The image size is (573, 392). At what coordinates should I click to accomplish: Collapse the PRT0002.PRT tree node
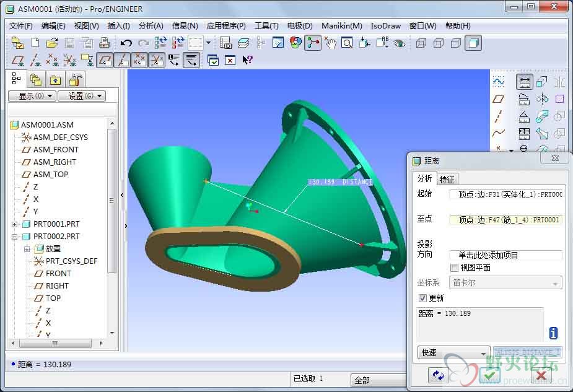(14, 237)
